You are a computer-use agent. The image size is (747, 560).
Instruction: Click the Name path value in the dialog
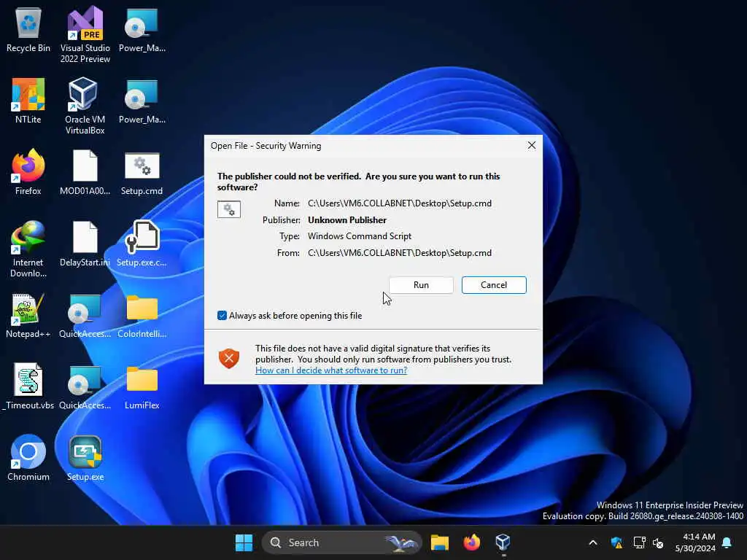(400, 203)
